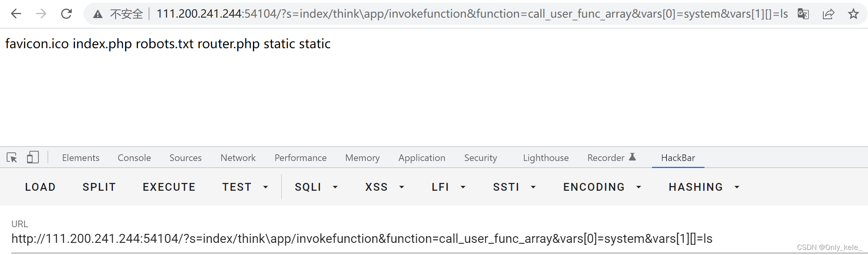Viewport: 868px width, 255px height.
Task: Click the HackBar SPLIT button
Action: (x=99, y=187)
